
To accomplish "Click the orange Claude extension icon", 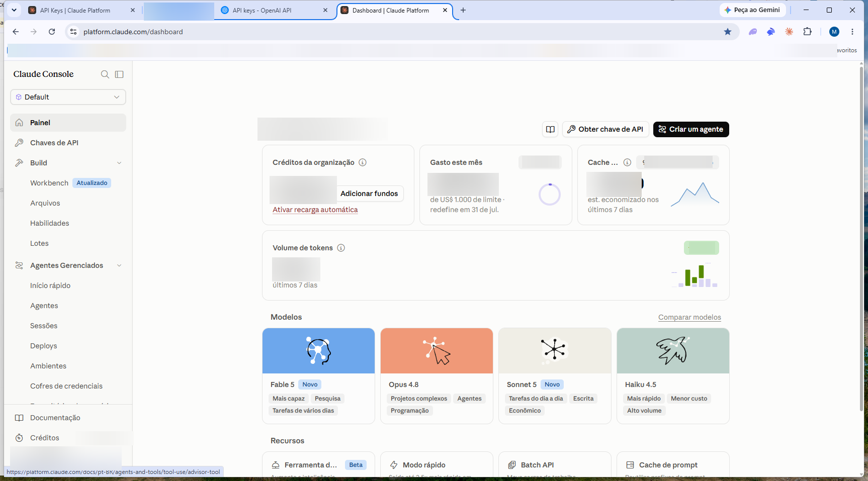I will pos(789,32).
